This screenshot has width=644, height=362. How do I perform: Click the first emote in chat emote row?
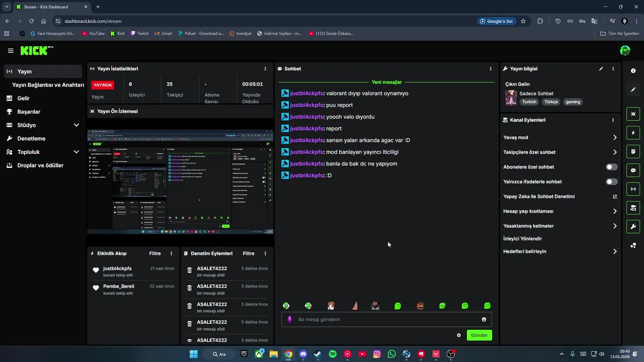286,306
